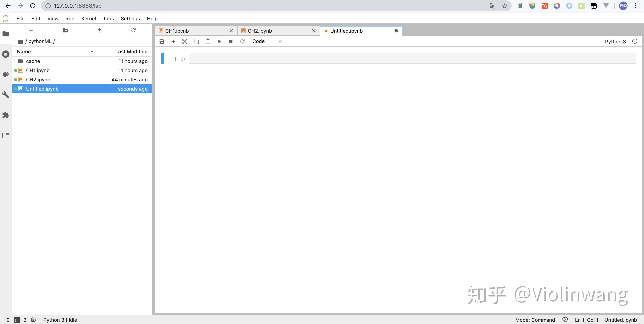Refresh the file browser listing
Image resolution: width=644 pixels, height=324 pixels.
tap(133, 30)
